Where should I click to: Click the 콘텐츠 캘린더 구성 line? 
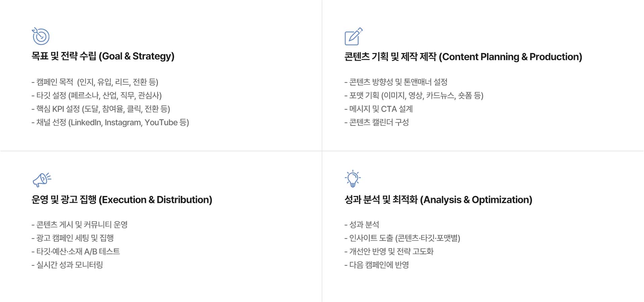[x=377, y=122]
